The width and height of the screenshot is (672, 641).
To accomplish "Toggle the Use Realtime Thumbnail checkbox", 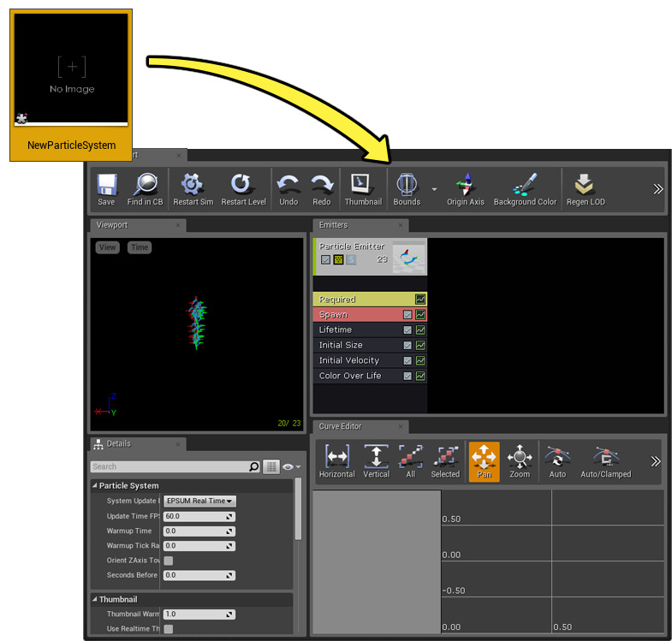I will pos(169,628).
